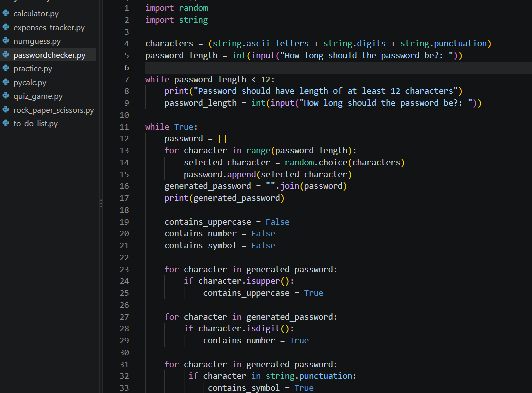Click the Python icon beside rock_paper_scissors.py
The width and height of the screenshot is (532, 393).
[6, 109]
